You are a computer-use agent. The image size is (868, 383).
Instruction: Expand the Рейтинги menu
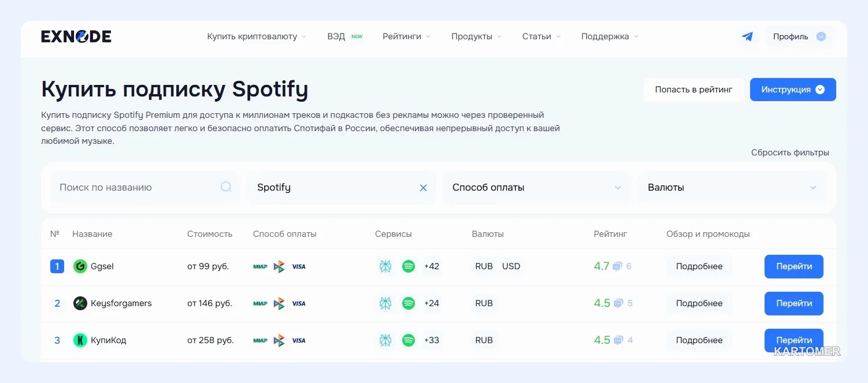406,36
